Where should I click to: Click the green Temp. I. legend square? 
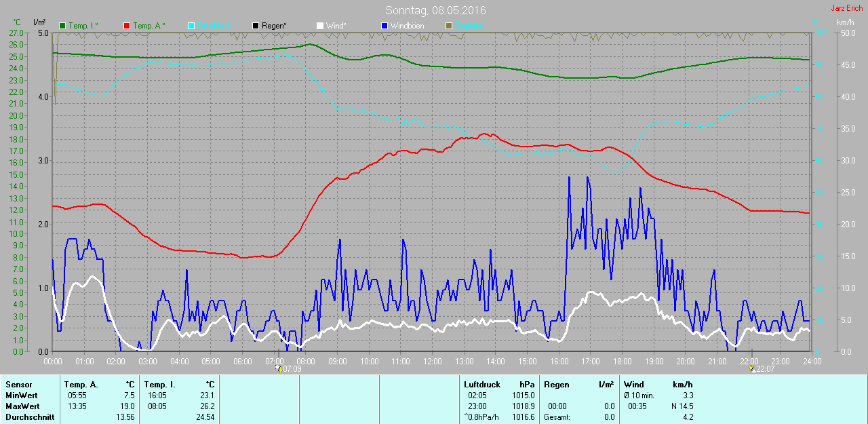click(62, 26)
